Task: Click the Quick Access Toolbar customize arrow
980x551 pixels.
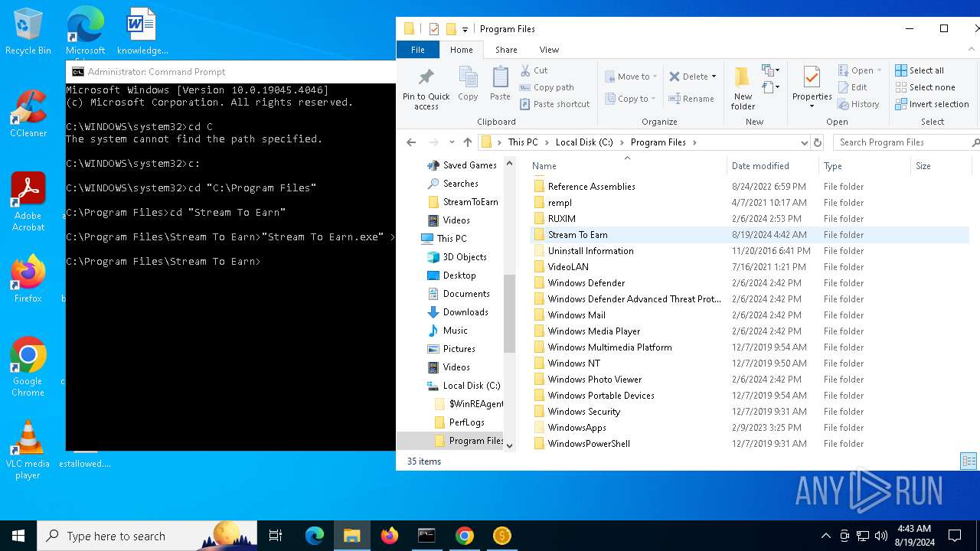Action: tap(465, 29)
